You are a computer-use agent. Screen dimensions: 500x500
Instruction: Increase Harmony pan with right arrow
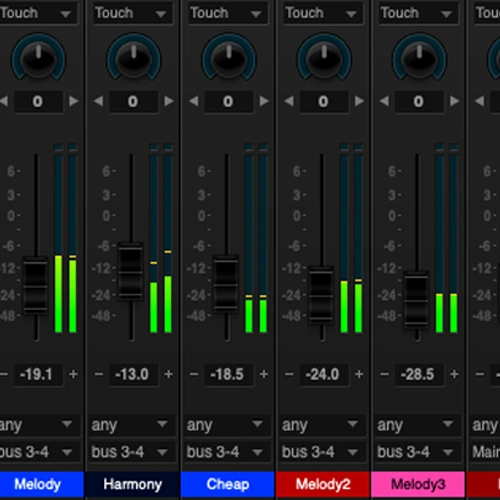click(169, 101)
